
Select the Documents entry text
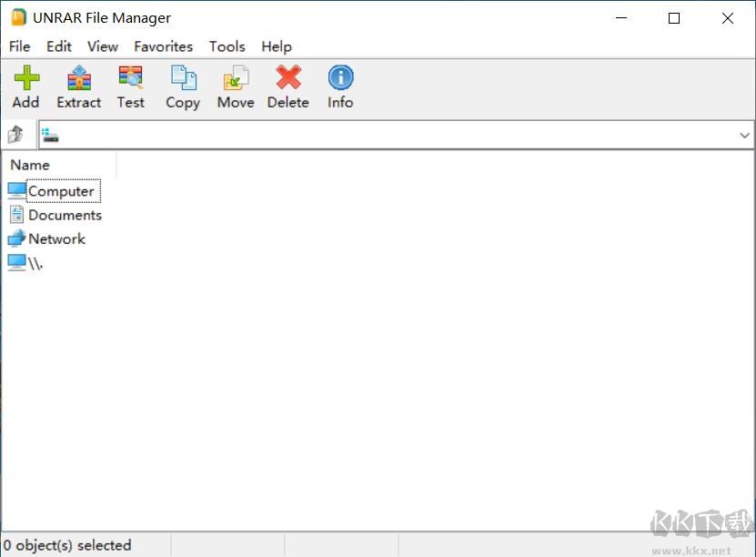[x=66, y=215]
